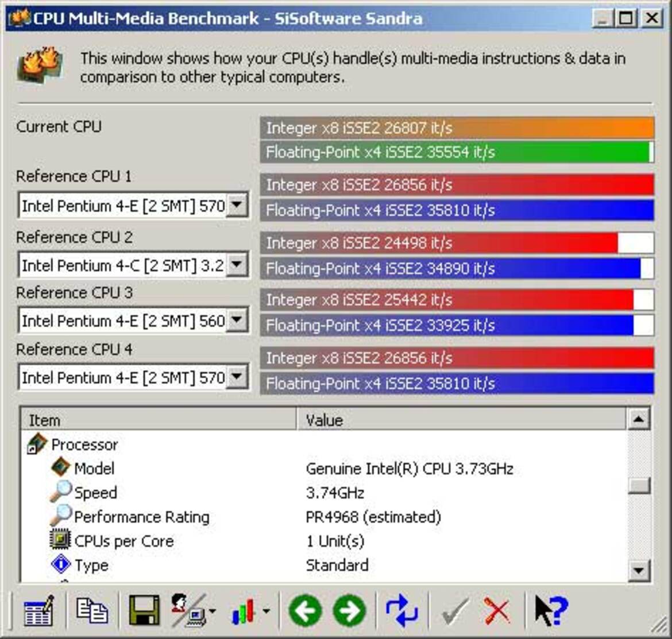Click the user and computer icon
This screenshot has width=672, height=639.
pyautogui.click(x=188, y=610)
